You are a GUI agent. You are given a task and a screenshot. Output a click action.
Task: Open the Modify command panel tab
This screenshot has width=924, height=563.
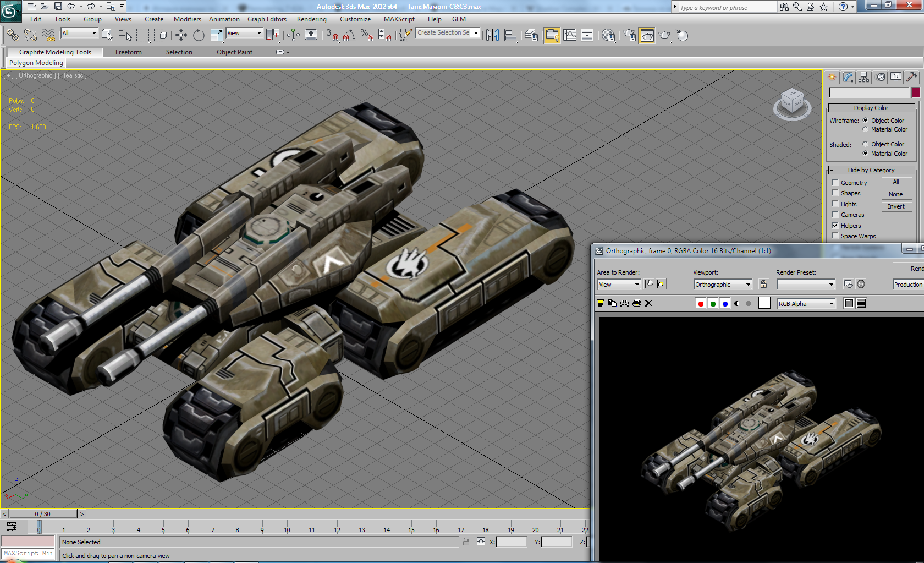[848, 77]
